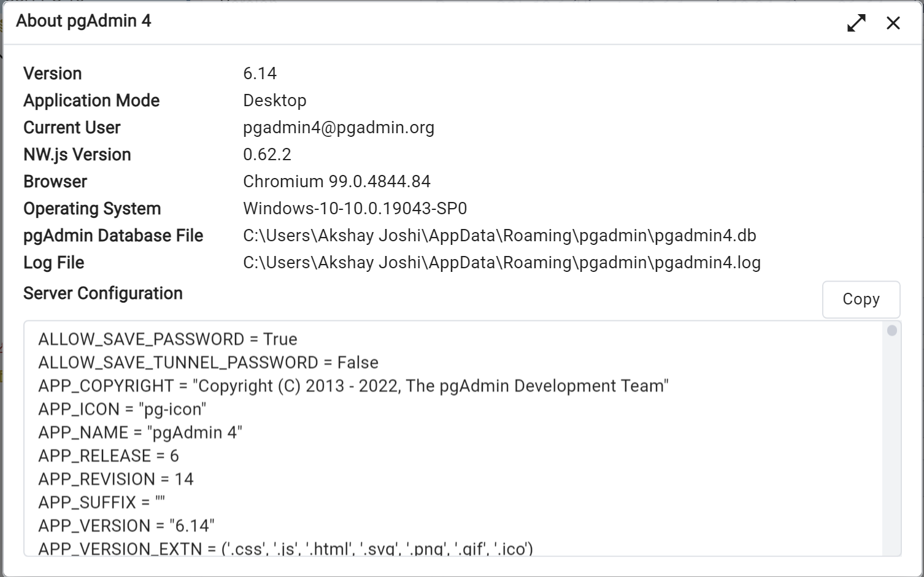
Task: Place cursor on ALLOW_SAVE_PASSWORD line
Action: (x=167, y=339)
